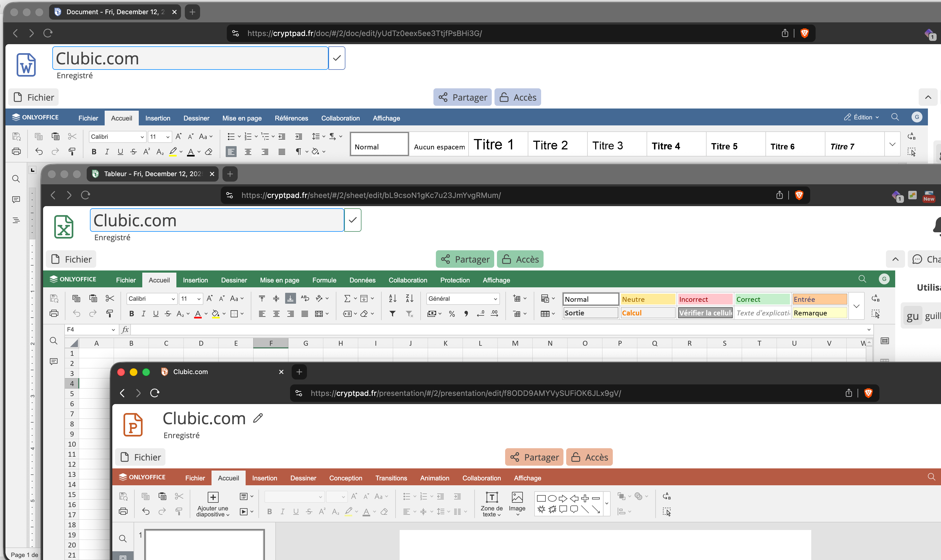Expand the paragraph styles gallery in Document
This screenshot has height=560, width=941.
coord(892,144)
